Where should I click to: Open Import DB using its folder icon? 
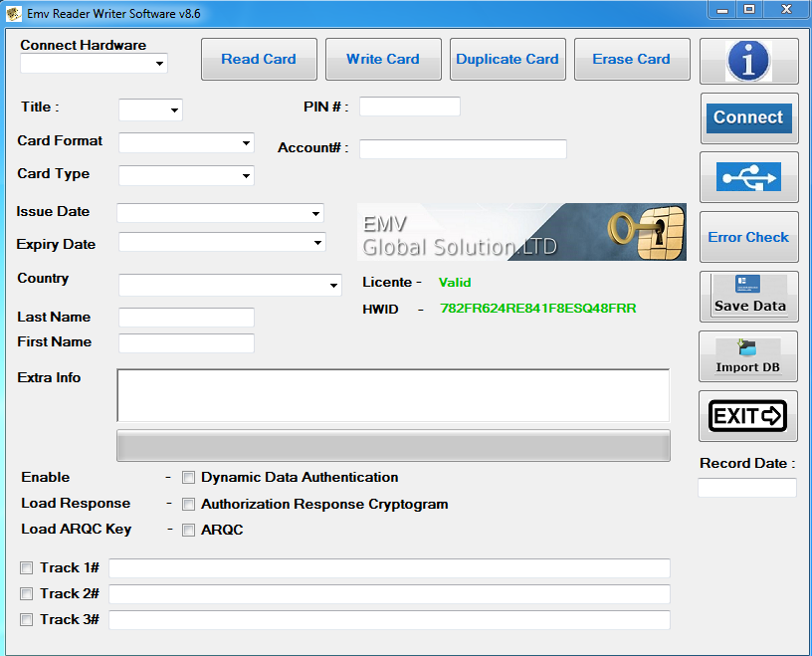coord(747,356)
